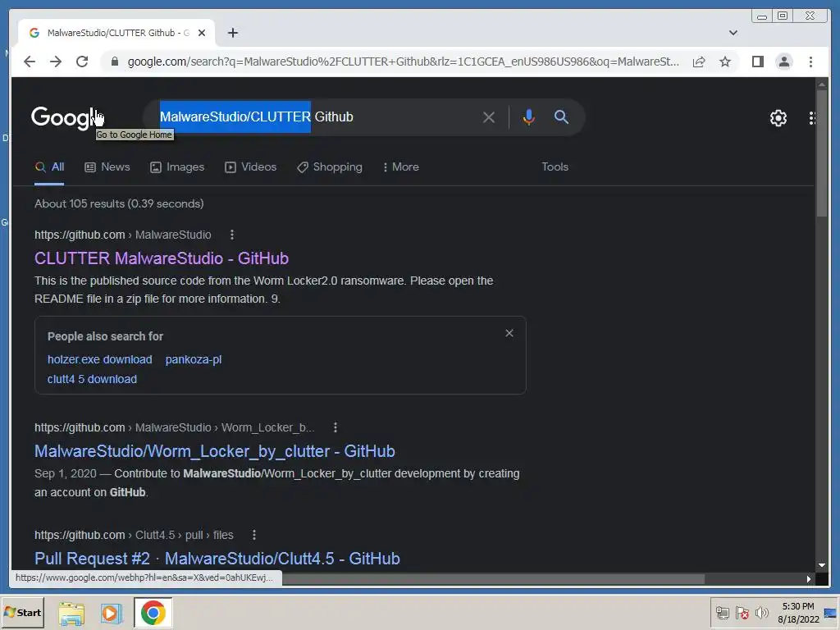Click the vertical scrollbar thumb
This screenshot has width=840, height=630.
tap(822, 153)
